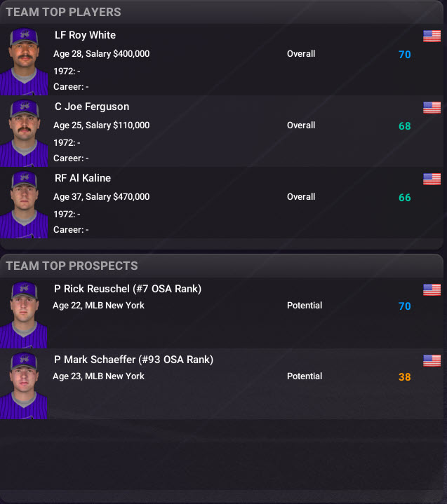Image resolution: width=447 pixels, height=504 pixels.
Task: Click the US flag beside Mark Schaeffer
Action: click(432, 360)
